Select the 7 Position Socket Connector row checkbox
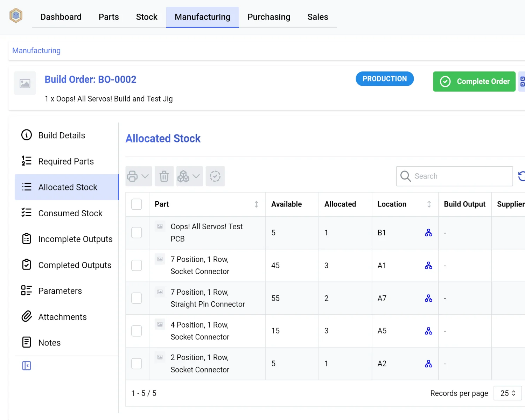The height and width of the screenshot is (420, 525). pos(136,265)
